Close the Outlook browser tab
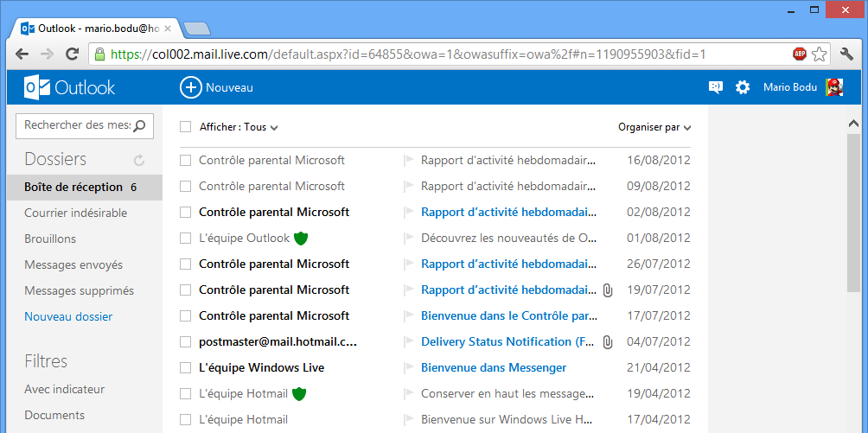Image resolution: width=868 pixels, height=433 pixels. [x=168, y=29]
